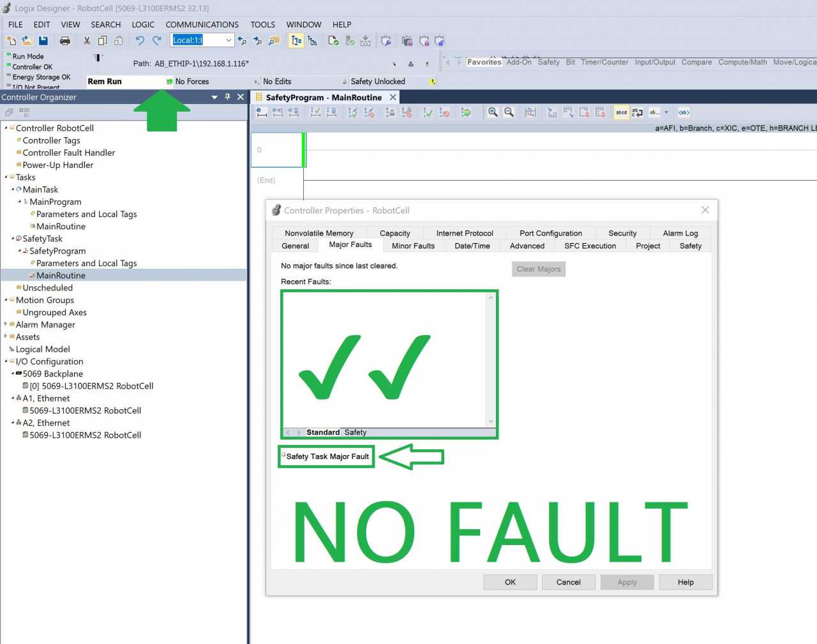Confirm with the OK button
817x644 pixels.
tap(510, 582)
